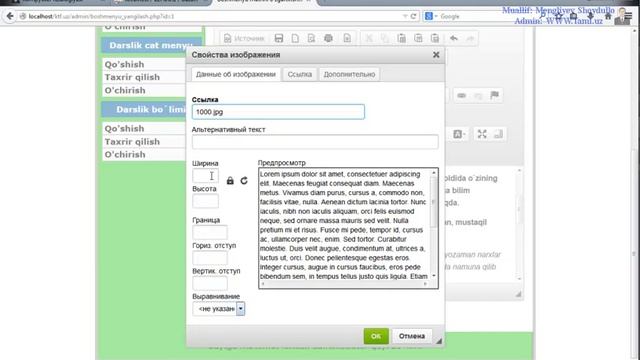
Task: Click the reset size circular arrow icon
Action: point(244,180)
